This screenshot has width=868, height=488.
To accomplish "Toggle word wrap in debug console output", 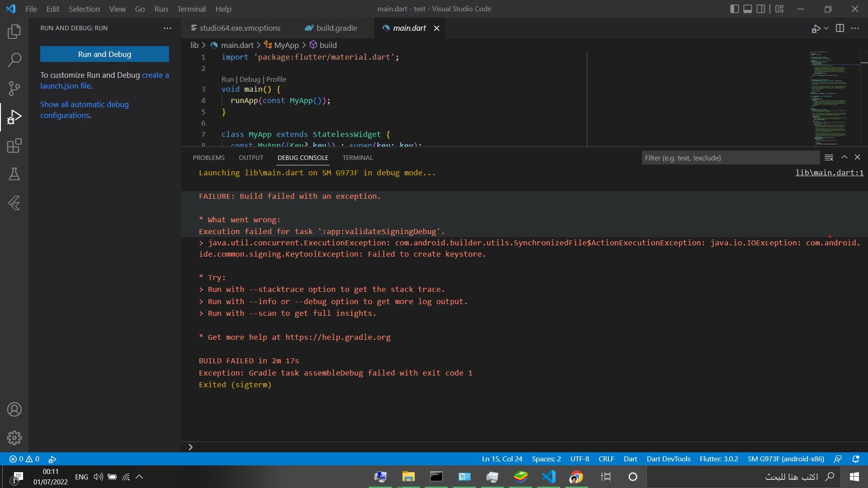I will coord(829,157).
